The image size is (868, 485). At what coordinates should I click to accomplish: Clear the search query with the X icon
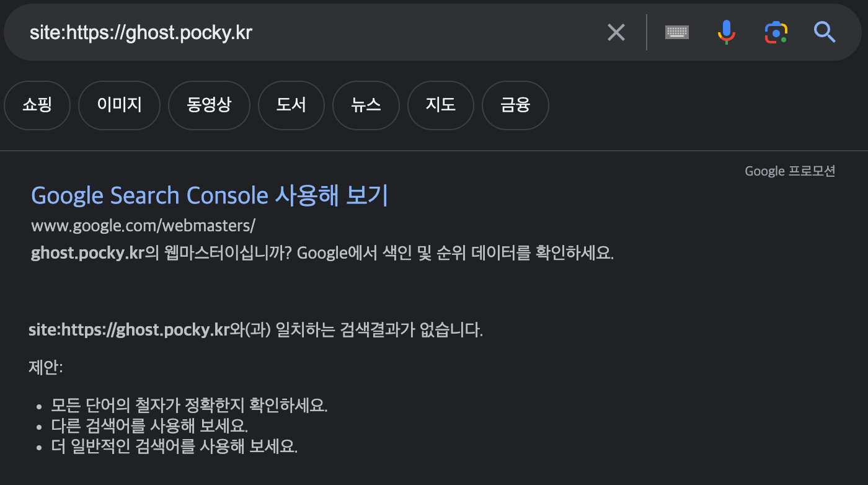(x=616, y=32)
